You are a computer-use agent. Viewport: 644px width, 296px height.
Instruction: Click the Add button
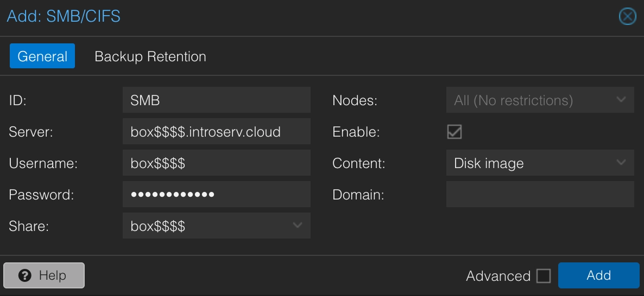[x=598, y=275]
